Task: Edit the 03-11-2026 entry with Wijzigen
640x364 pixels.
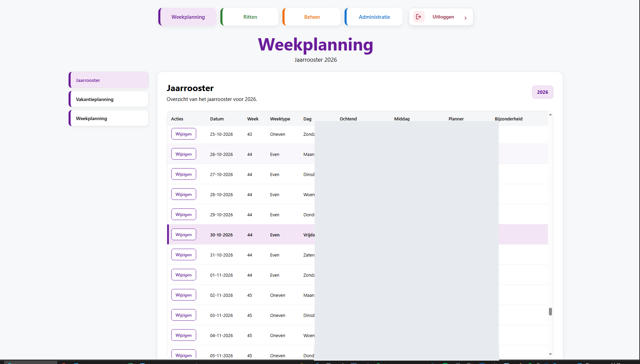Action: tap(184, 315)
